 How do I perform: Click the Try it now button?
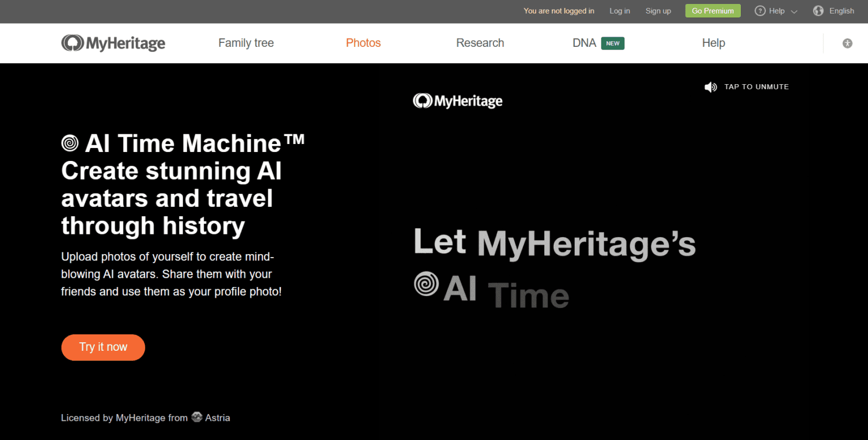tap(103, 347)
